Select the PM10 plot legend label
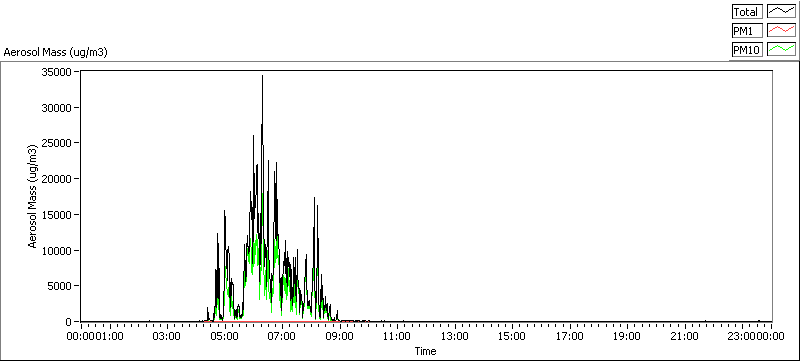This screenshot has height=361, width=800. point(747,49)
